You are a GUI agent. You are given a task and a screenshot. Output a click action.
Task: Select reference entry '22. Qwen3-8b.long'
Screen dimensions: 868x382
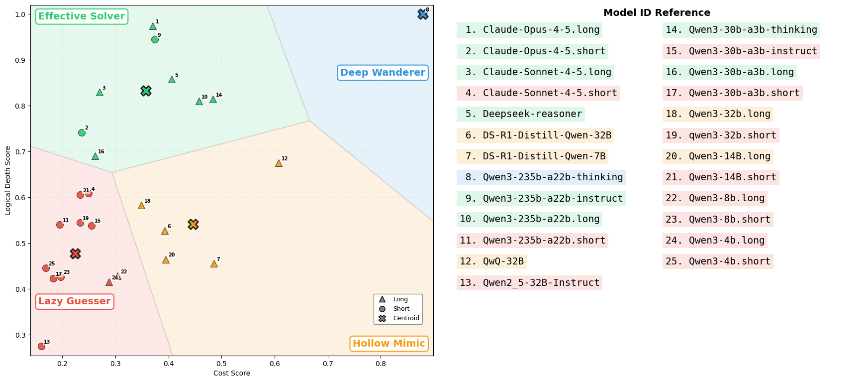pyautogui.click(x=715, y=198)
